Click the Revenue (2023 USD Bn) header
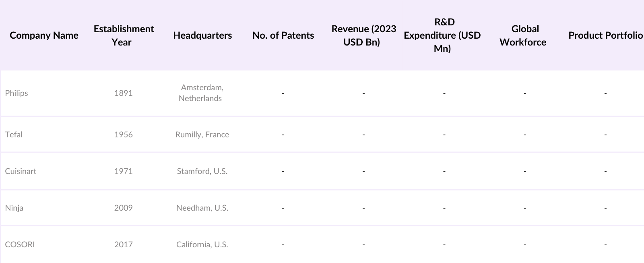Screen dimensions: 644x263 tap(363, 35)
